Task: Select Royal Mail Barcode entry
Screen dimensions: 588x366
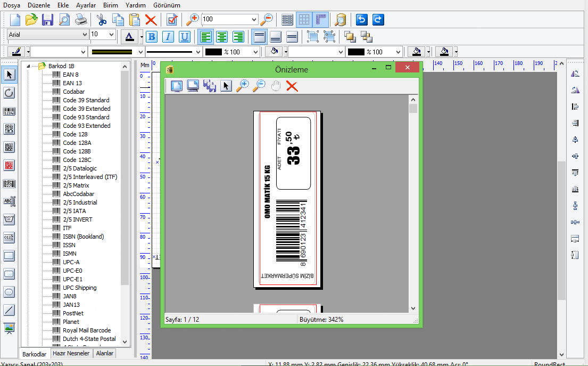Action: 87,330
